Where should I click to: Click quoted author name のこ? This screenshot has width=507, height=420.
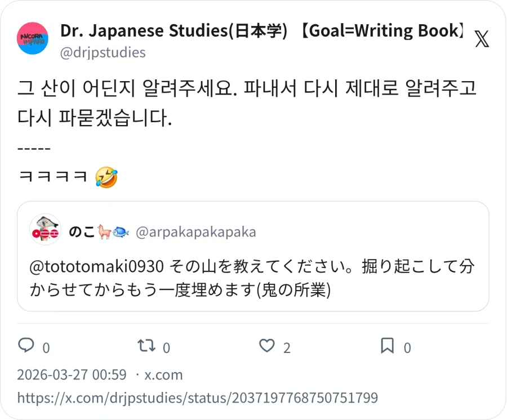(82, 232)
